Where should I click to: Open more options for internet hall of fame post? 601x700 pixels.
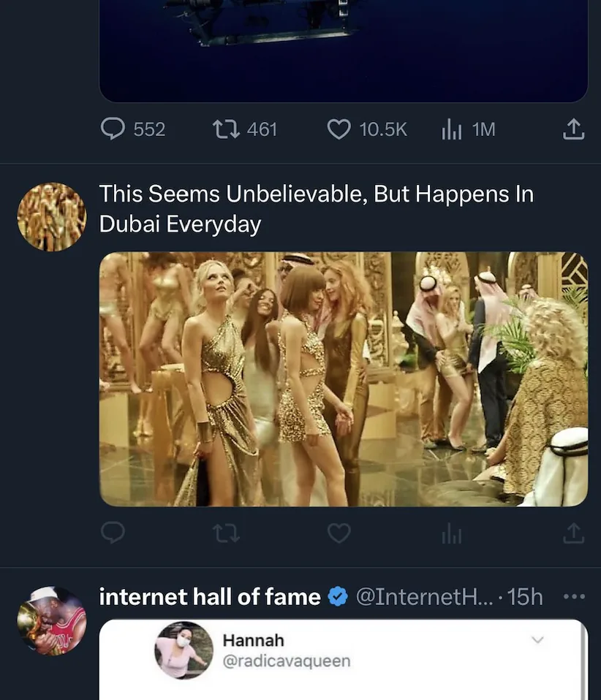(x=575, y=596)
